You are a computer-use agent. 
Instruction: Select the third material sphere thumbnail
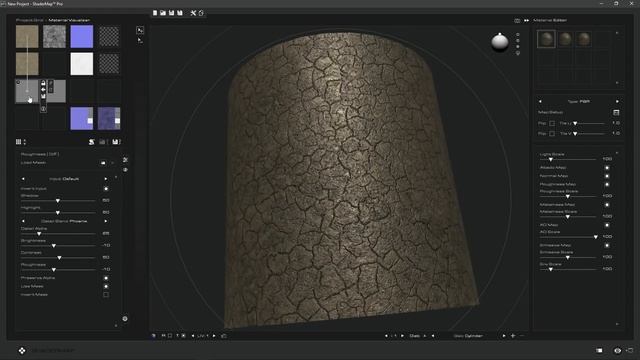pyautogui.click(x=584, y=39)
